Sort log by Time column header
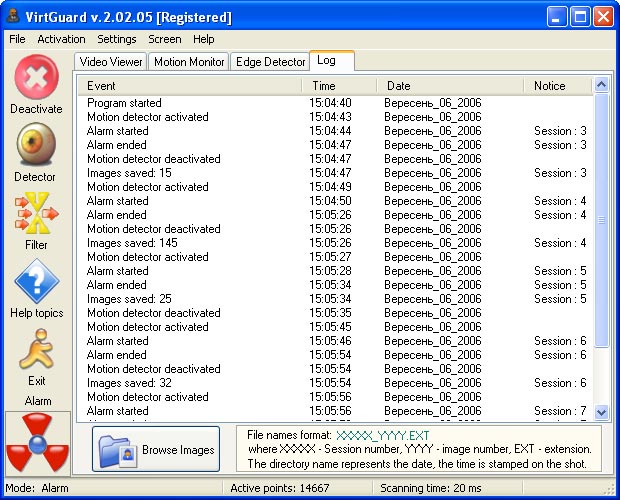This screenshot has height=500, width=620. pyautogui.click(x=339, y=86)
